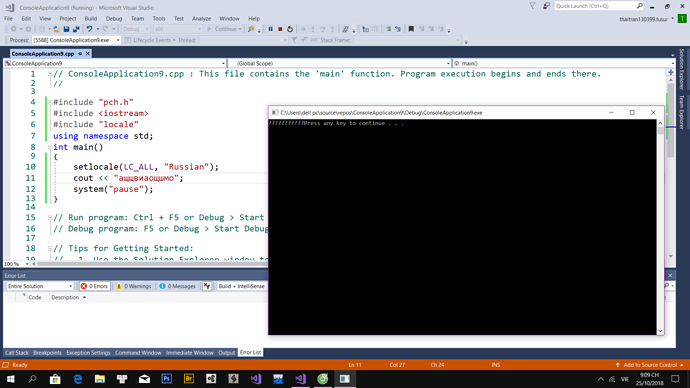Restart the debugging session
Image resolution: width=690 pixels, height=388 pixels.
pyautogui.click(x=290, y=29)
